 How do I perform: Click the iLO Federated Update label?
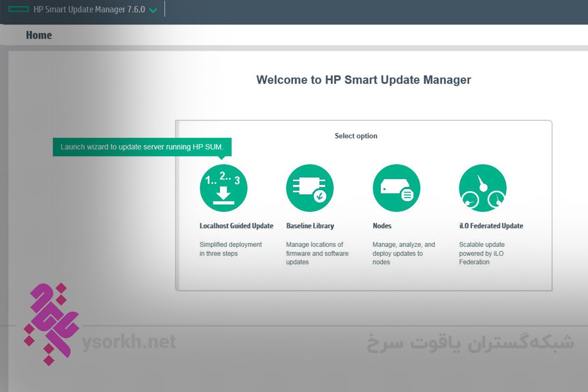coord(491,226)
